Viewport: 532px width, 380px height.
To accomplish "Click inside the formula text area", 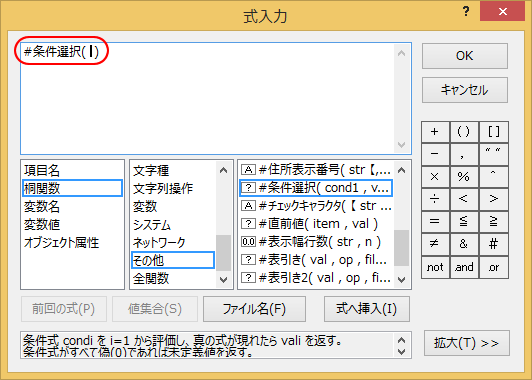I will click(x=207, y=98).
